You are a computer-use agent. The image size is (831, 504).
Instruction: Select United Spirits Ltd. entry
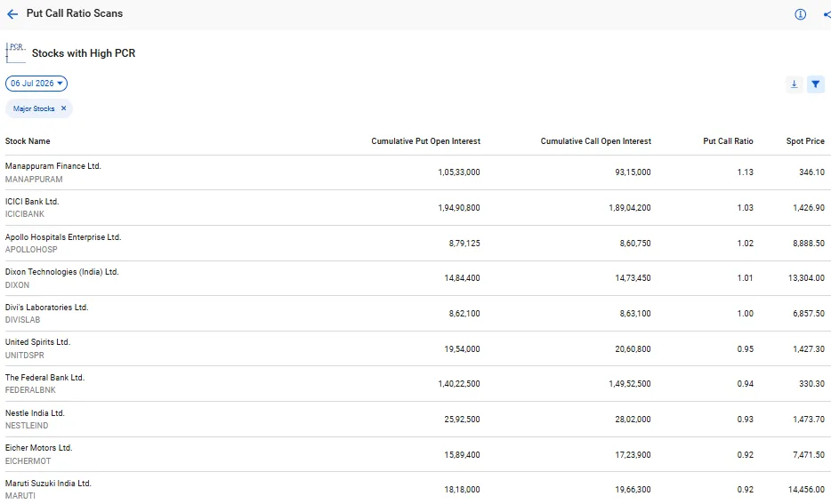(x=37, y=342)
